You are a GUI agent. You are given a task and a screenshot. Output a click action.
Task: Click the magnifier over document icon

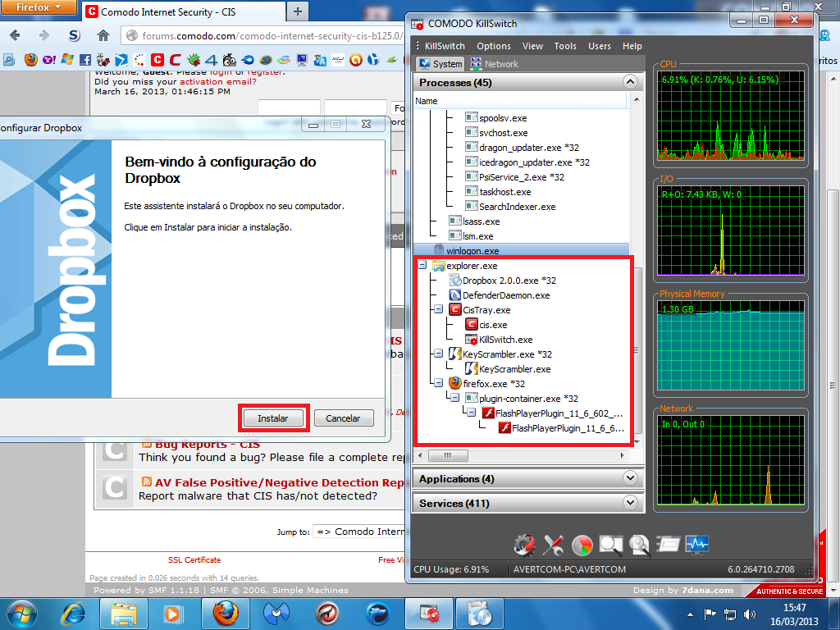639,545
